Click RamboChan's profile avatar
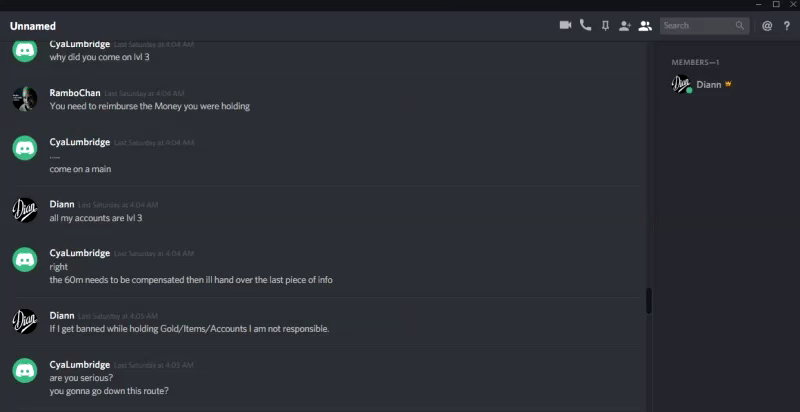Image resolution: width=800 pixels, height=412 pixels. point(25,99)
